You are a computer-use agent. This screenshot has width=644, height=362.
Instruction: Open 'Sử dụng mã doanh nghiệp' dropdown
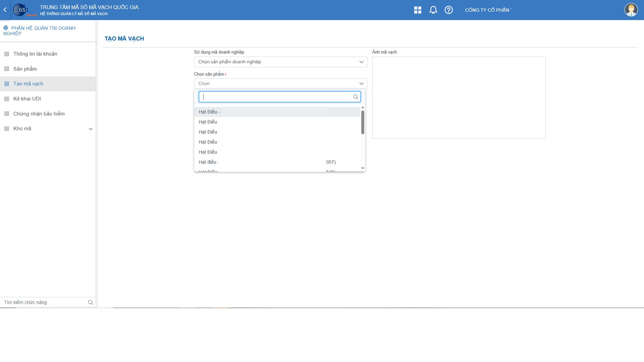tap(280, 62)
